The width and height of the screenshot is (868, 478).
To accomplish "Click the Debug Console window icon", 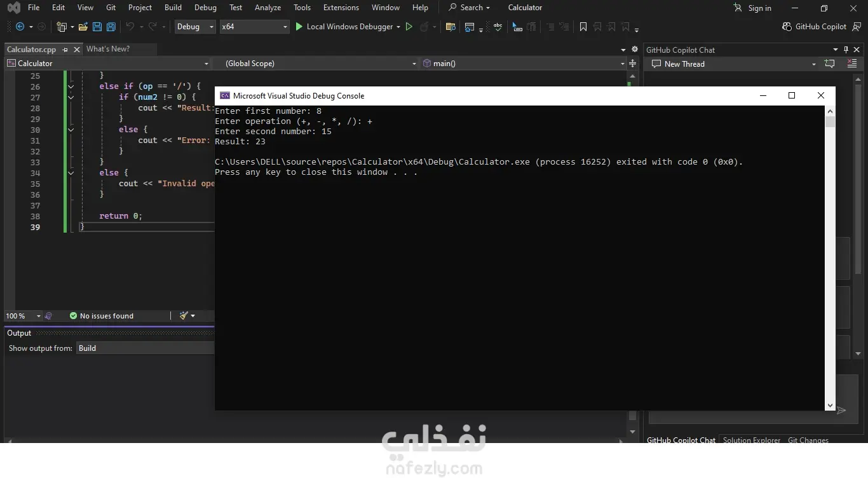I will click(x=224, y=96).
